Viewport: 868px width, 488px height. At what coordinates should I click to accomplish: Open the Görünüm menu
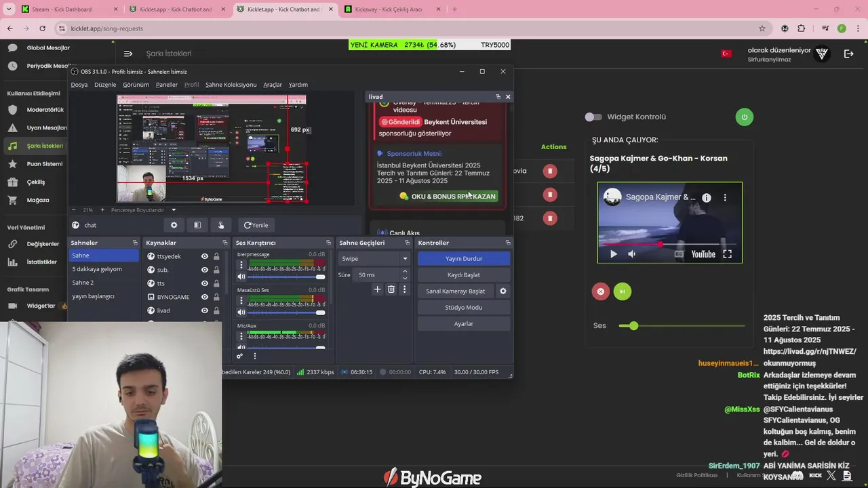coord(136,85)
